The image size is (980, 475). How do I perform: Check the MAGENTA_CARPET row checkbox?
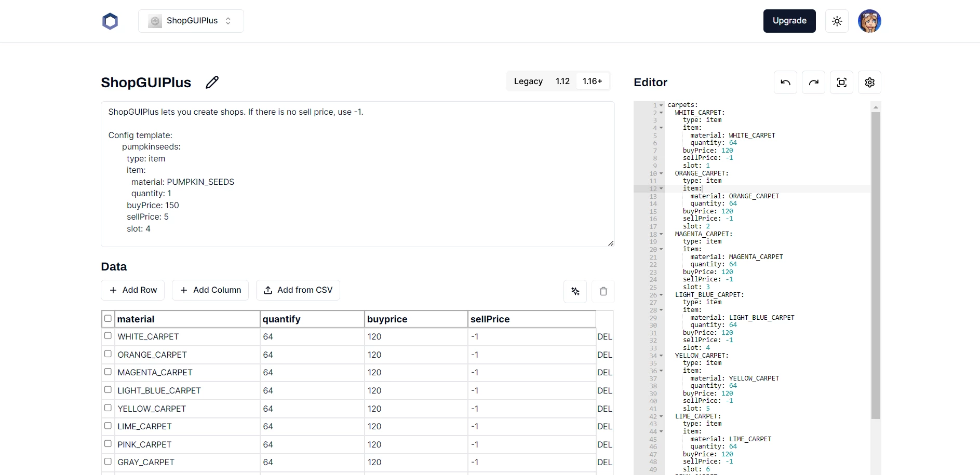108,371
